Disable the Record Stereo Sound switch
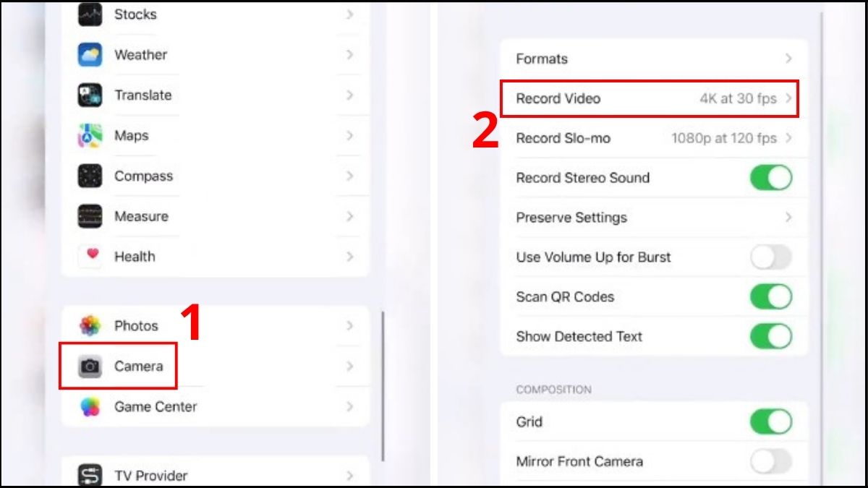The image size is (868, 488). pos(770,178)
